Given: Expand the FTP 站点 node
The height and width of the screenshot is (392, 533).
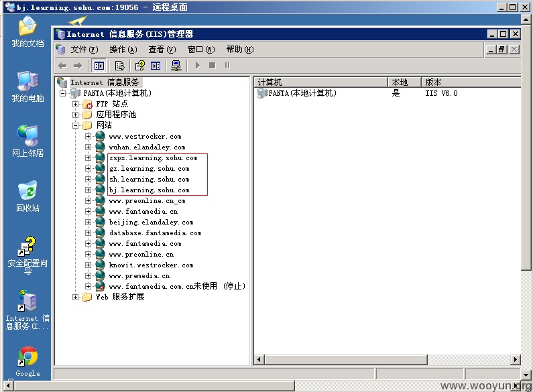Looking at the screenshot, I should tap(76, 104).
